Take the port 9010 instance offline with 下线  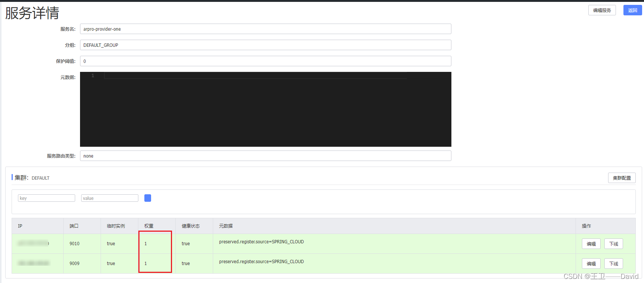point(613,244)
